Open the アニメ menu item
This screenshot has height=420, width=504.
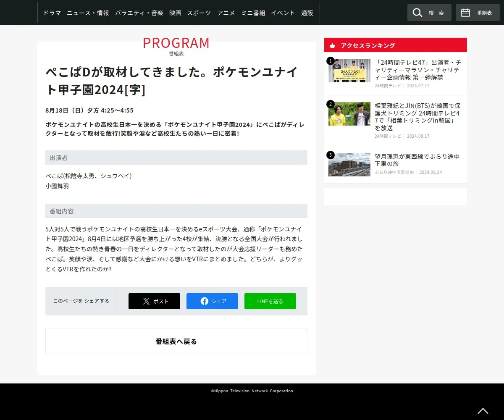(x=226, y=13)
